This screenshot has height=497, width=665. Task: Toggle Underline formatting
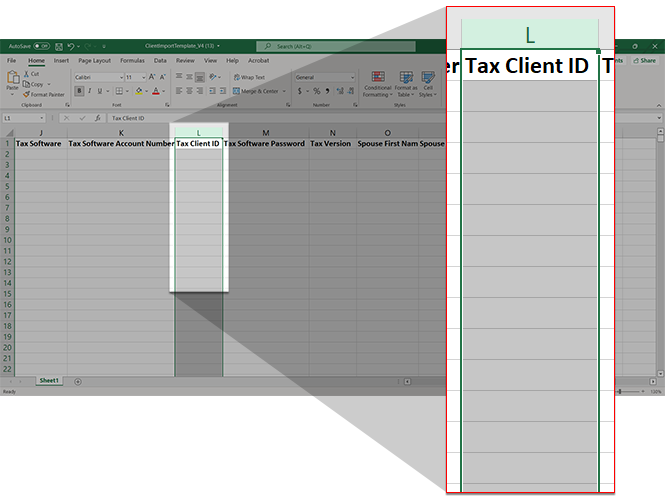tap(100, 91)
